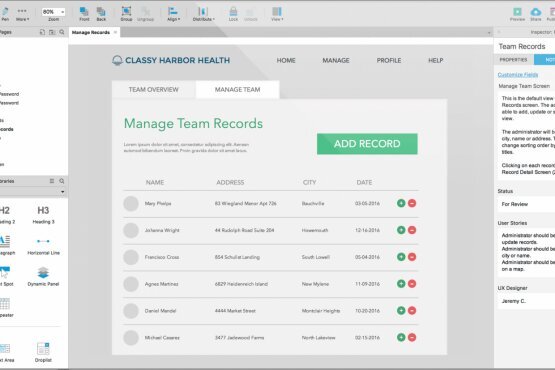Viewport: 555px width, 370px height.
Task: Select the Droplist widget
Action: (43, 352)
